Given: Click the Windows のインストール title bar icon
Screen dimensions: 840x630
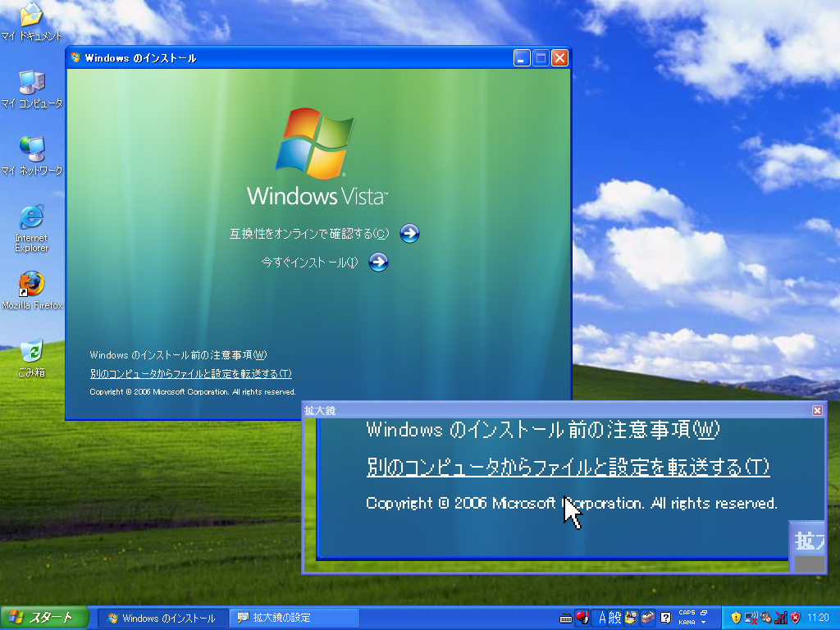Looking at the screenshot, I should (75, 58).
